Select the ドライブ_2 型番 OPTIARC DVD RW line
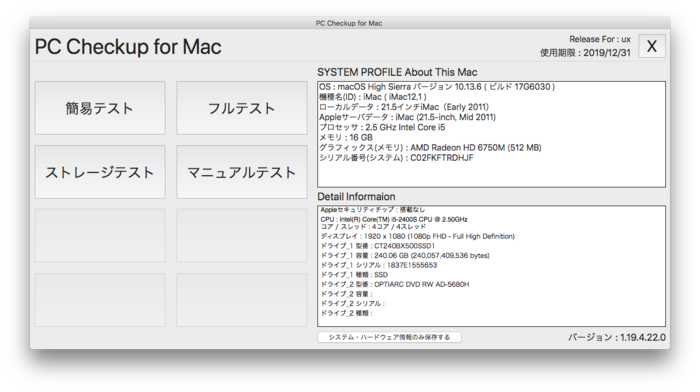Image resolution: width=700 pixels, height=392 pixels. click(x=395, y=284)
